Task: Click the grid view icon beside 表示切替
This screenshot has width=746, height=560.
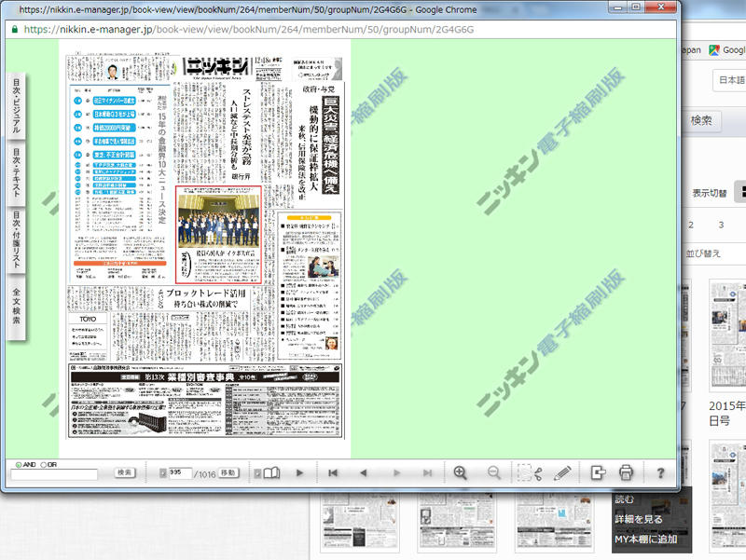Action: (x=740, y=192)
